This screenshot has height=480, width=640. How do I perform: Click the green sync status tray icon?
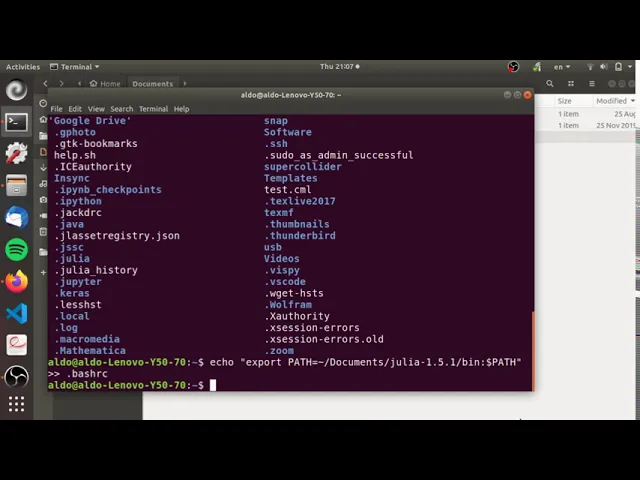(537, 67)
